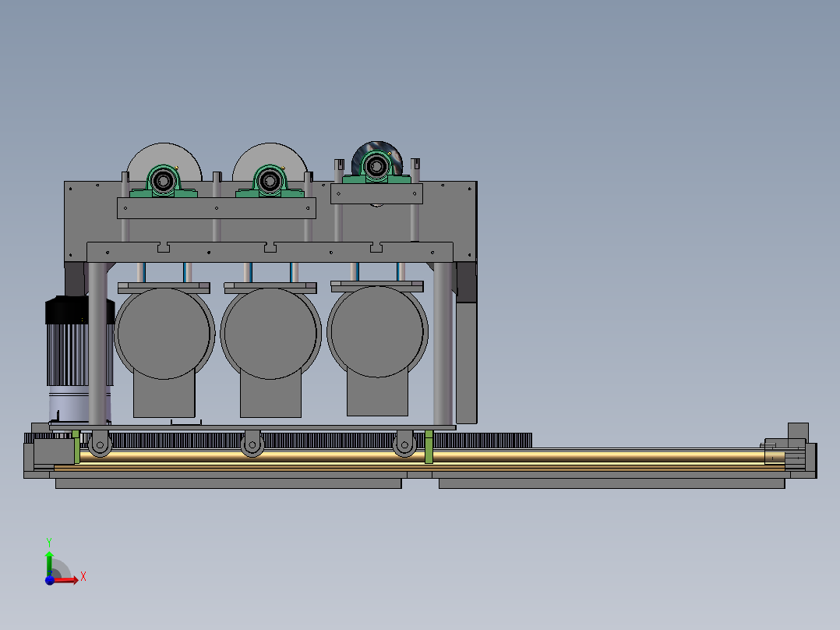Select the leftmost green pillow block bearing

(x=164, y=181)
